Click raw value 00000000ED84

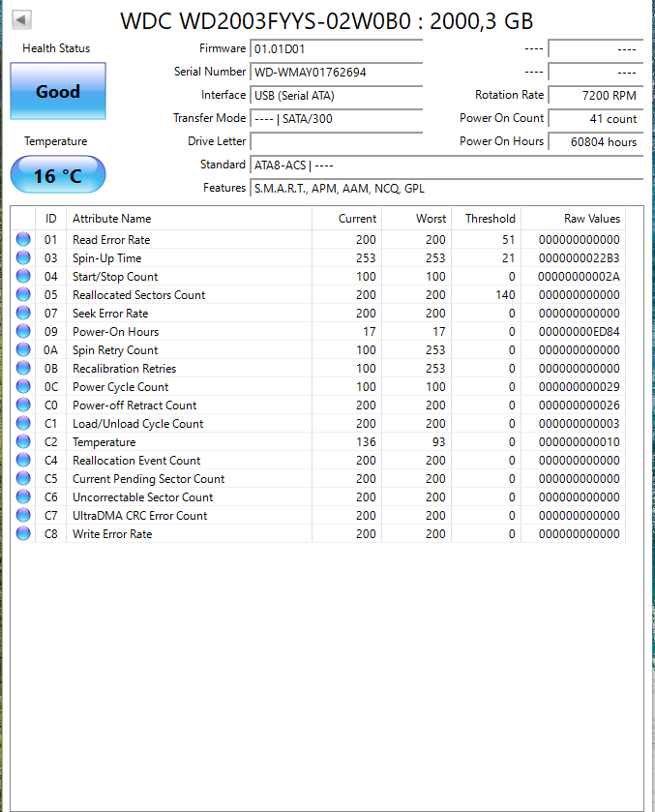click(579, 331)
